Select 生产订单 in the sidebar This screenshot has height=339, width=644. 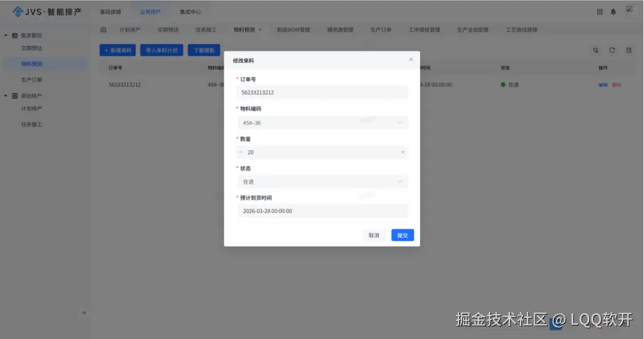click(31, 80)
